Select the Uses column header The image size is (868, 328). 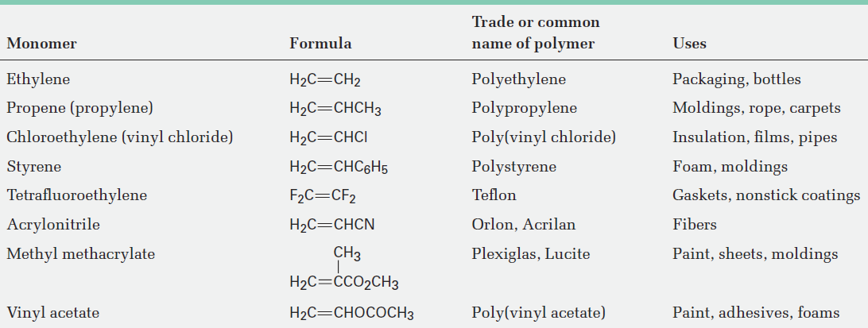click(x=689, y=44)
